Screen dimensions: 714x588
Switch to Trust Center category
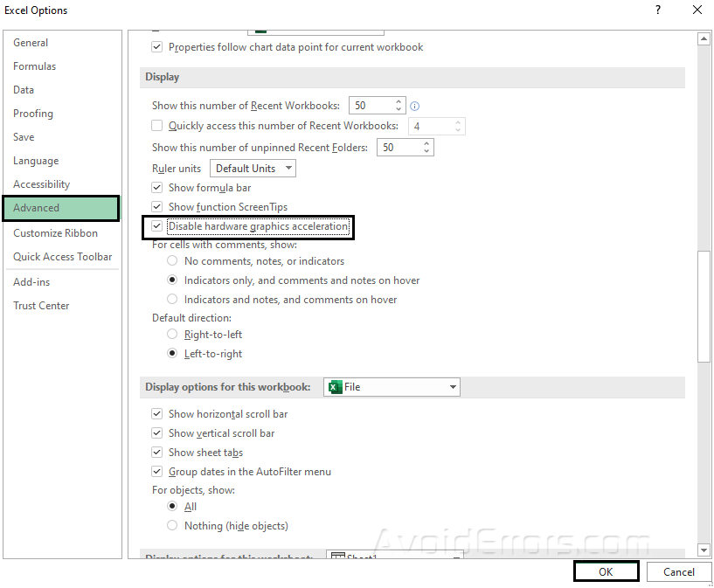(x=41, y=306)
